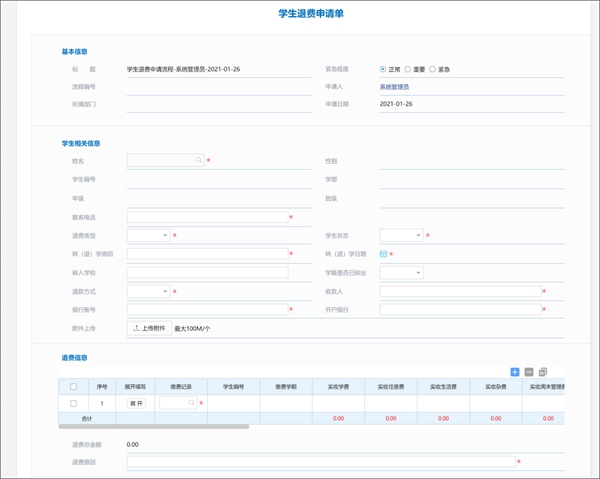Click the 学生编号 column header
Screen dimensions: 600x479
click(x=233, y=387)
